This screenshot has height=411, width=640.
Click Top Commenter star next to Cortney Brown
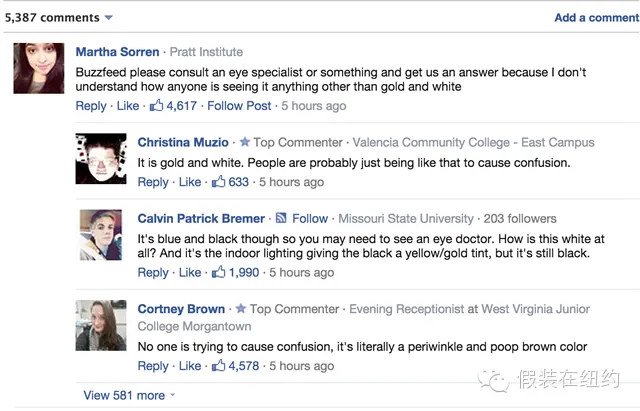pyautogui.click(x=241, y=308)
